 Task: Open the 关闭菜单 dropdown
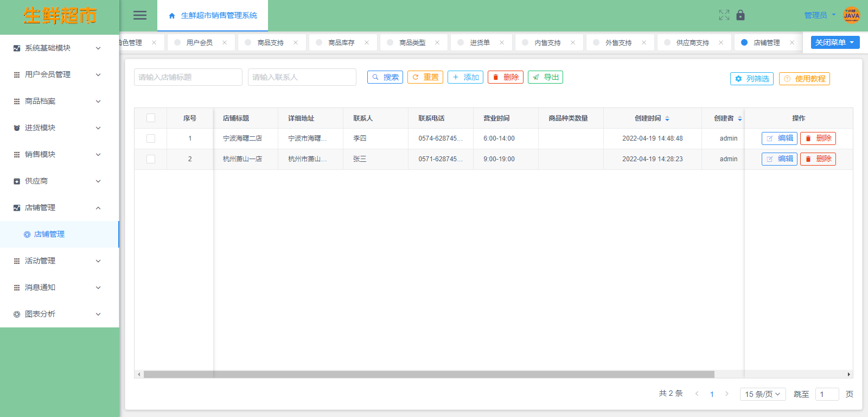tap(835, 42)
